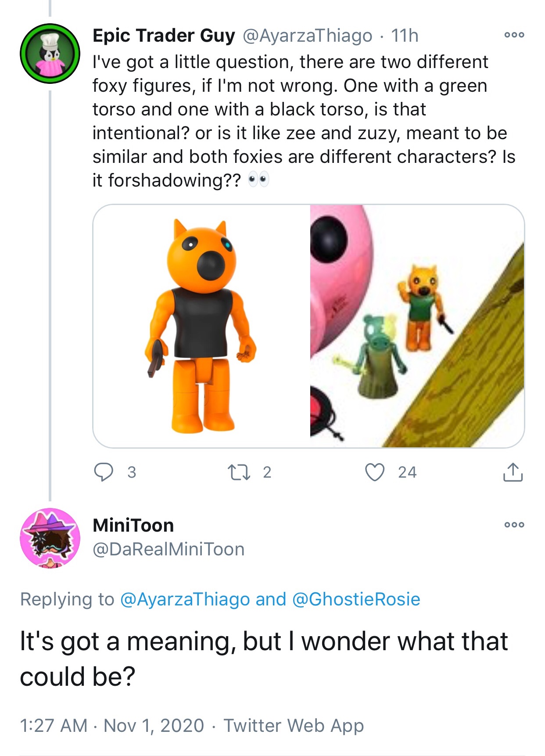This screenshot has width=545, height=756.
Task: Open Epic Trader Guy's profile avatar
Action: click(x=50, y=54)
